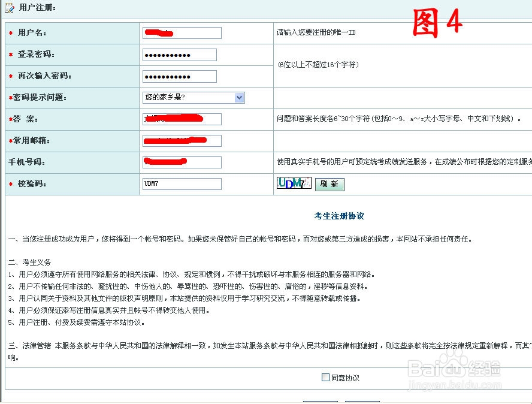The width and height of the screenshot is (532, 404).
Task: Enable the 同意协议 agreement checkbox
Action: [x=324, y=376]
